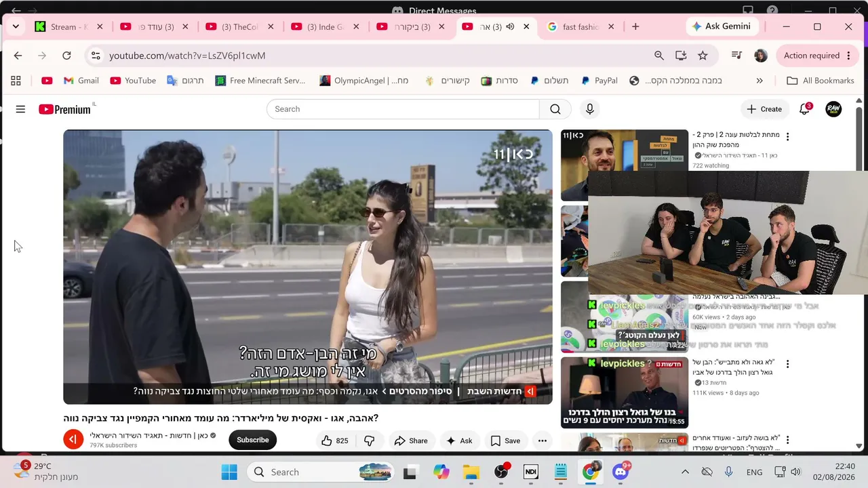Image resolution: width=868 pixels, height=488 pixels.
Task: Reload the current page
Action: [x=66, y=56]
